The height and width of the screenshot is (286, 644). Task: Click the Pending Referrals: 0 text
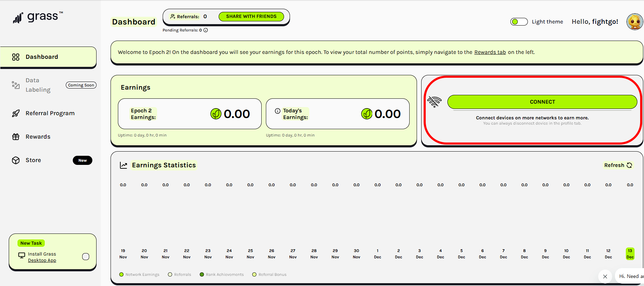(182, 30)
